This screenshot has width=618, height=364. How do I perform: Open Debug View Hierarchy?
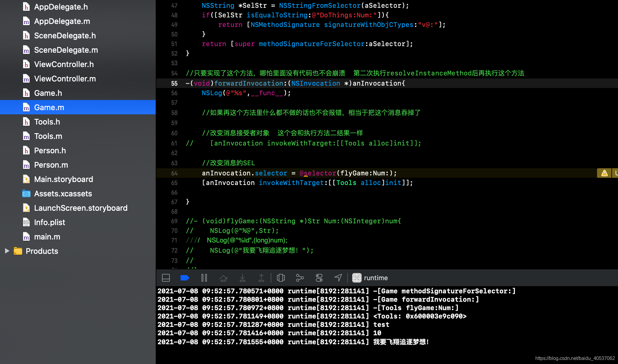281,278
